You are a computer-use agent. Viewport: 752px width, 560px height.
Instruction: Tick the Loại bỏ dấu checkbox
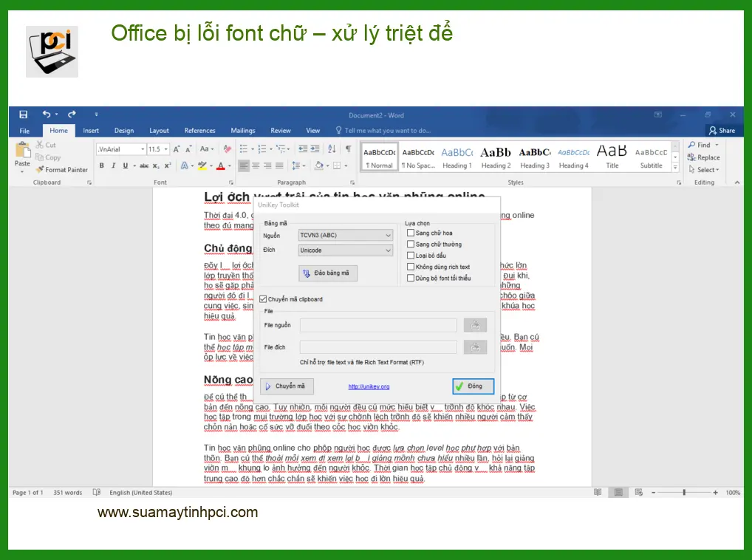(x=411, y=256)
